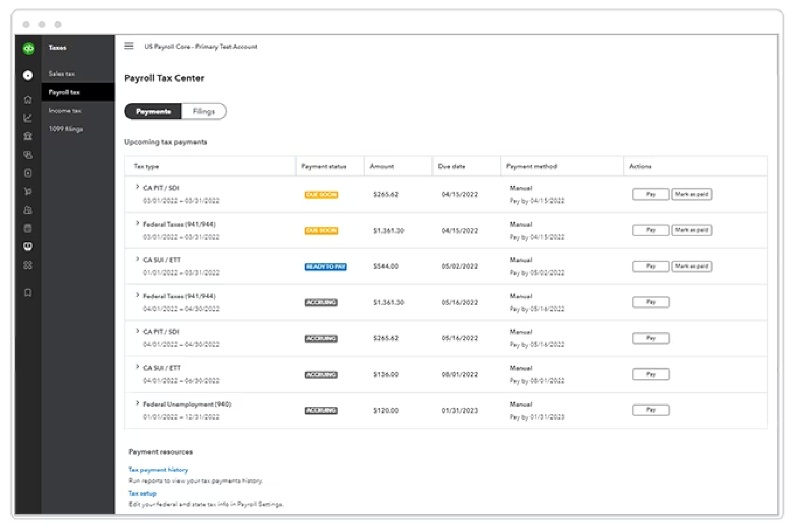This screenshot has width=795, height=532.
Task: Toggle the hamburger navigation menu
Action: (129, 46)
